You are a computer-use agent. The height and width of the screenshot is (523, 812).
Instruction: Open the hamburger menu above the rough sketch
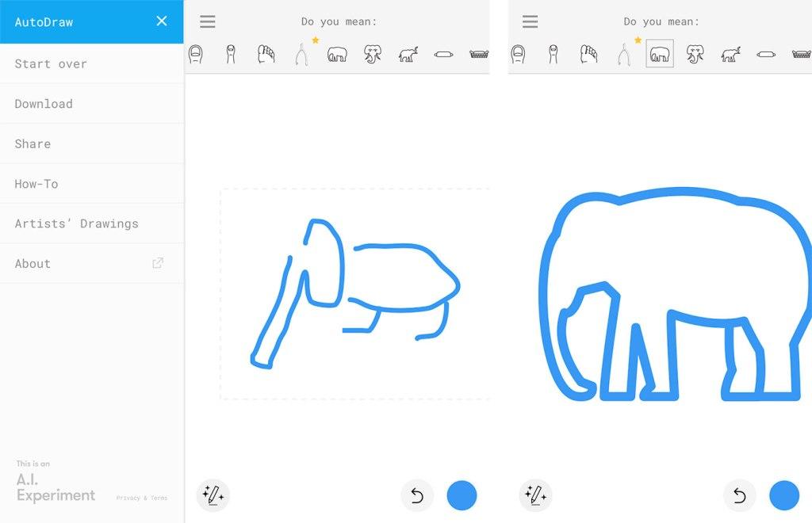pos(208,22)
